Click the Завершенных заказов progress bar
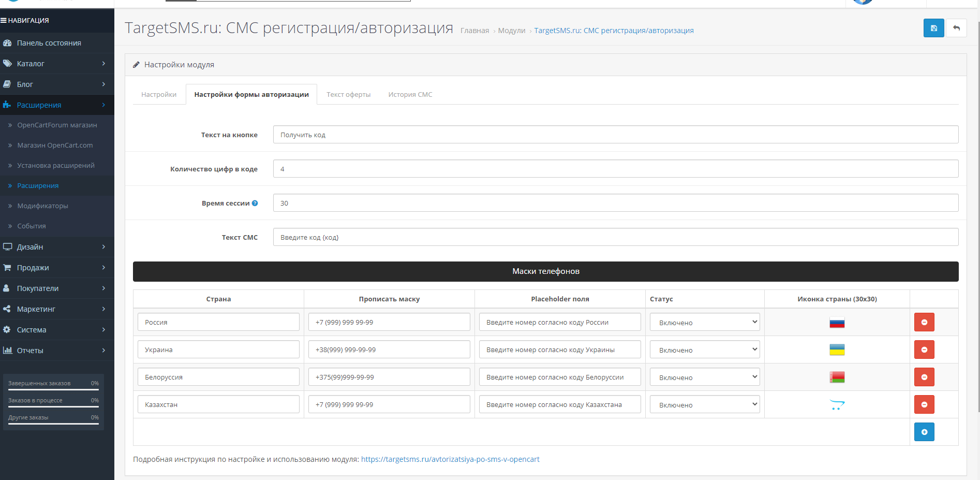Image resolution: width=980 pixels, height=480 pixels. point(53,390)
